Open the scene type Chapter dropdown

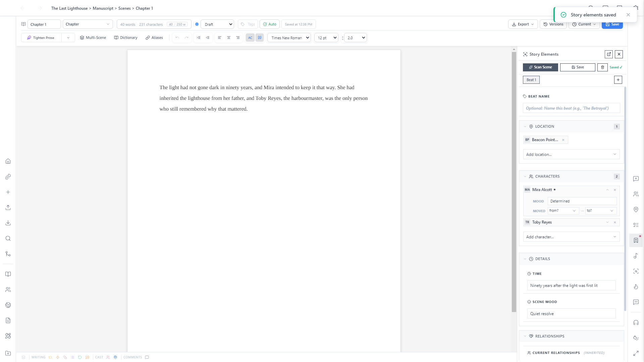pyautogui.click(x=88, y=24)
